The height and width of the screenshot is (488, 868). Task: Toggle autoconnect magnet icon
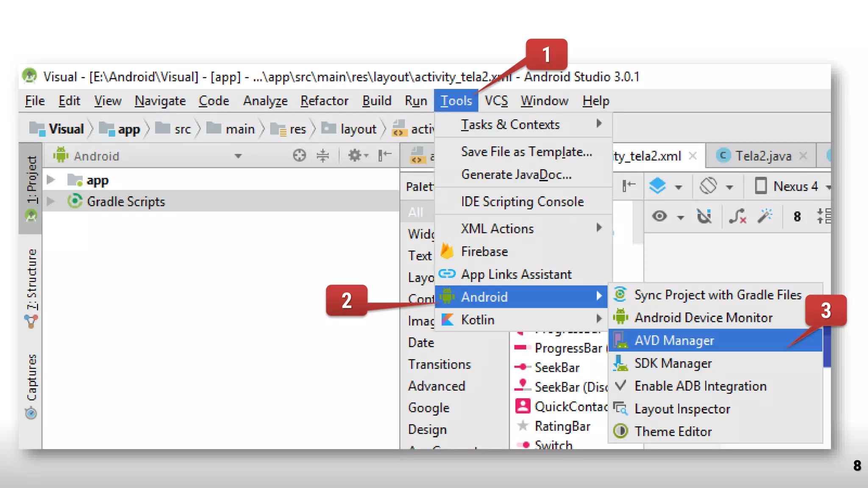click(704, 216)
